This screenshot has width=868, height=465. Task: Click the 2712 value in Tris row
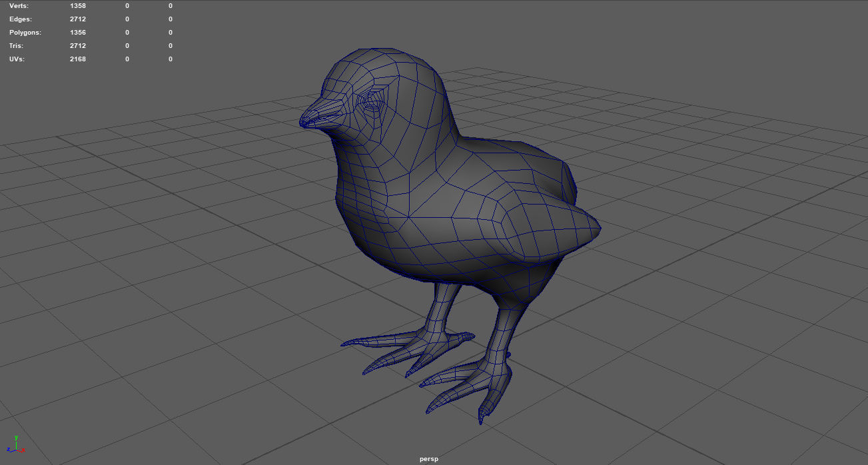(x=78, y=45)
